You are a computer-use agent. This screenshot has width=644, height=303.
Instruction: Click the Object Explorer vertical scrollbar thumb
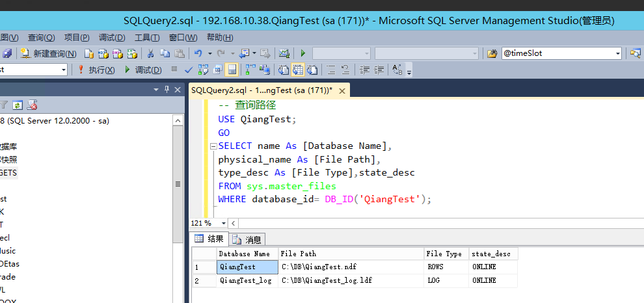178,185
